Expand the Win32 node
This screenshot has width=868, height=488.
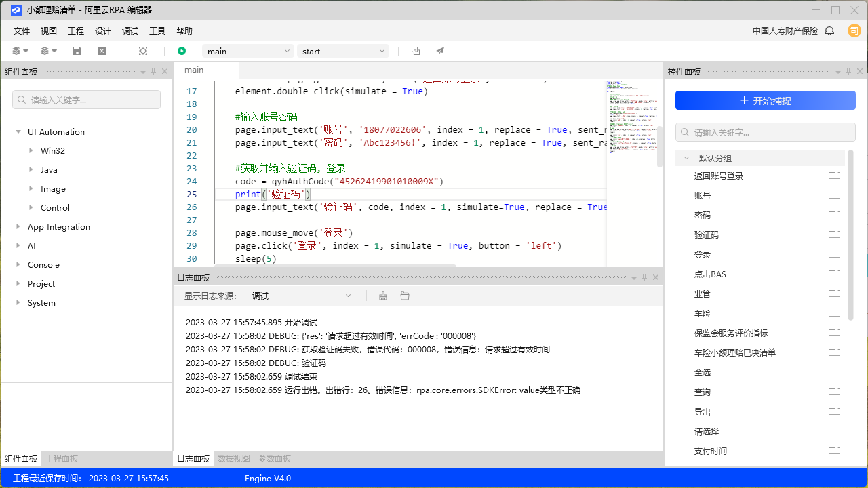pos(31,151)
